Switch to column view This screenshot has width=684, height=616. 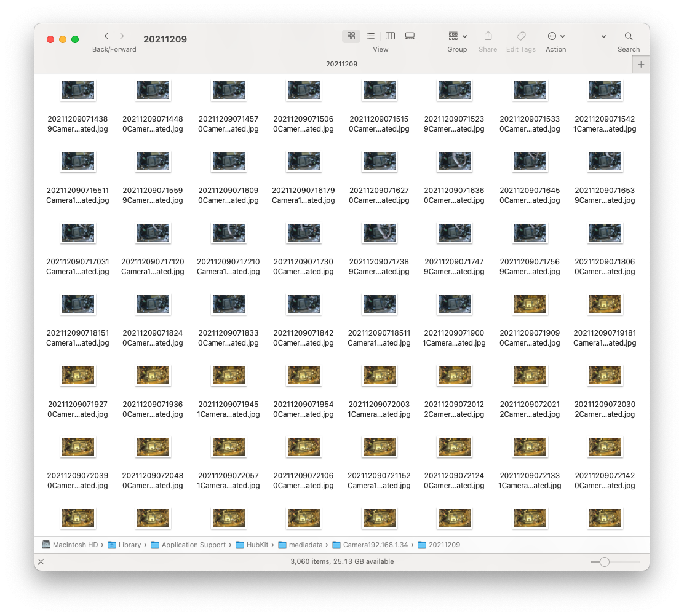coord(390,36)
